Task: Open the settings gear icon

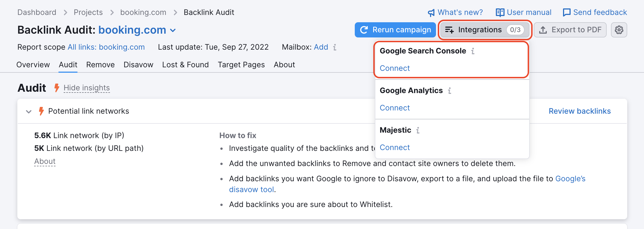Action: click(x=619, y=30)
